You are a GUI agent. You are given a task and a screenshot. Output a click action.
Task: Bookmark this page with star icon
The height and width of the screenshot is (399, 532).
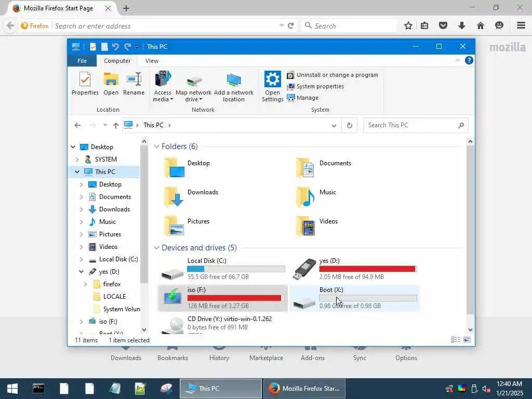[x=408, y=26]
